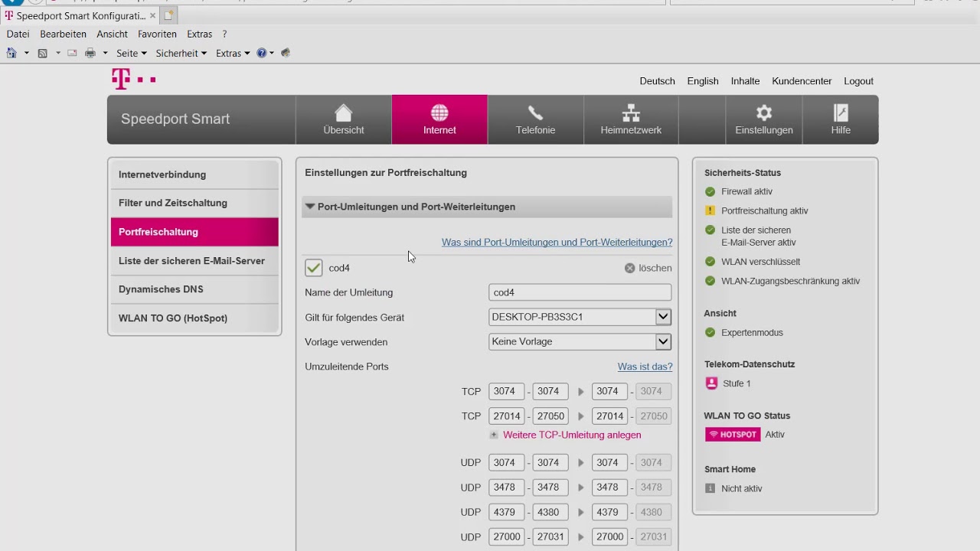
Task: Open the Inhalte link
Action: click(745, 81)
